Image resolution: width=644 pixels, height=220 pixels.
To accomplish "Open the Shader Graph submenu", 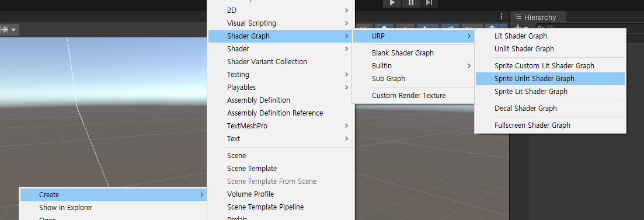I will [x=281, y=36].
